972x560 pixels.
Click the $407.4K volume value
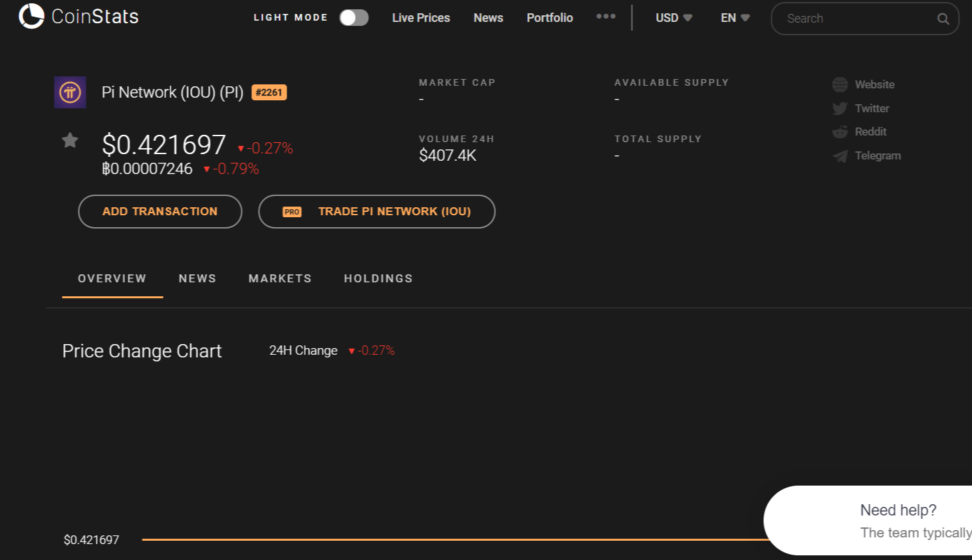pos(447,155)
